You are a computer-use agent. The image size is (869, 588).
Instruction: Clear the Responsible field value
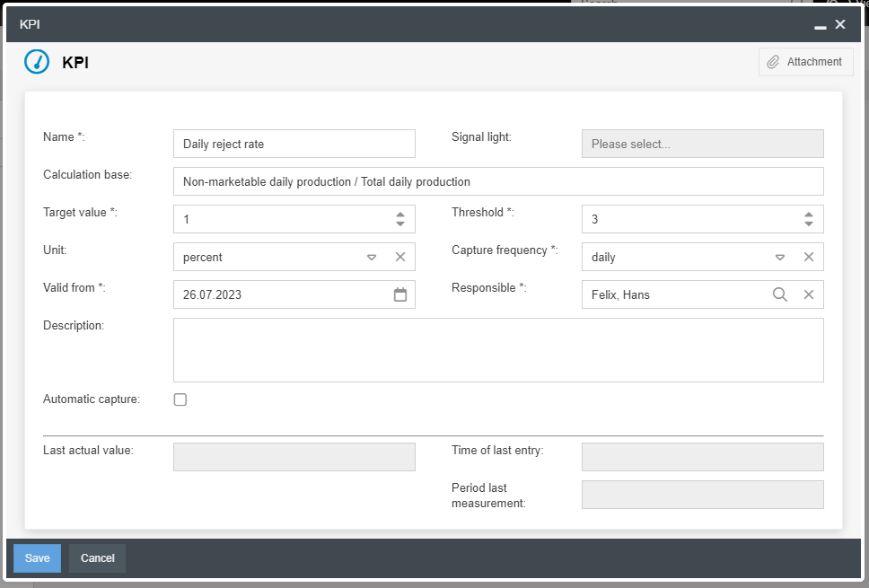[x=808, y=294]
